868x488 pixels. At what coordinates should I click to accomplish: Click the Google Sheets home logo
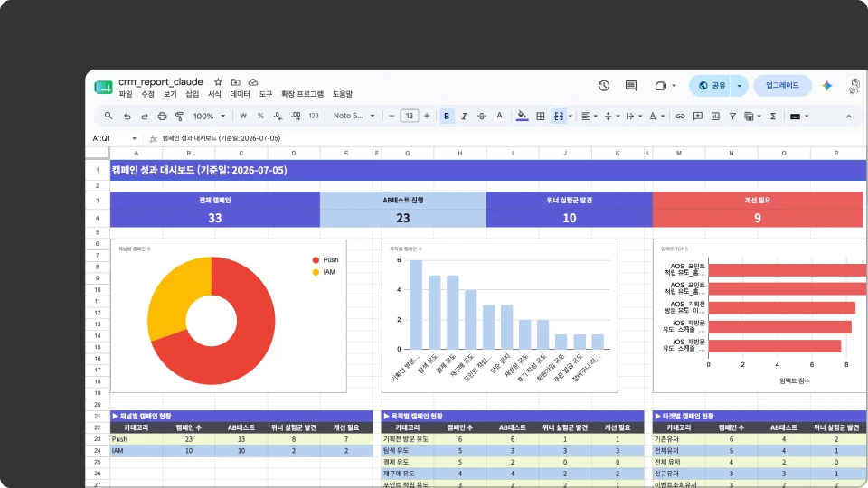(x=103, y=87)
